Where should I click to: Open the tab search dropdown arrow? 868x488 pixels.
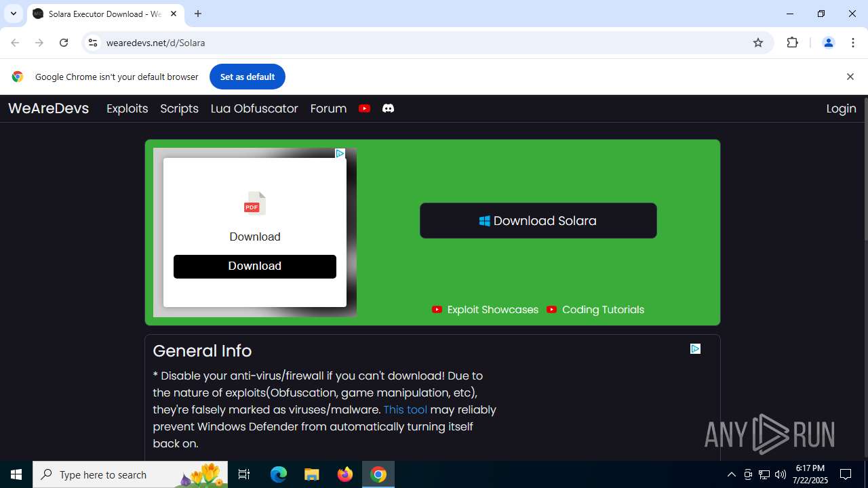pyautogui.click(x=13, y=14)
